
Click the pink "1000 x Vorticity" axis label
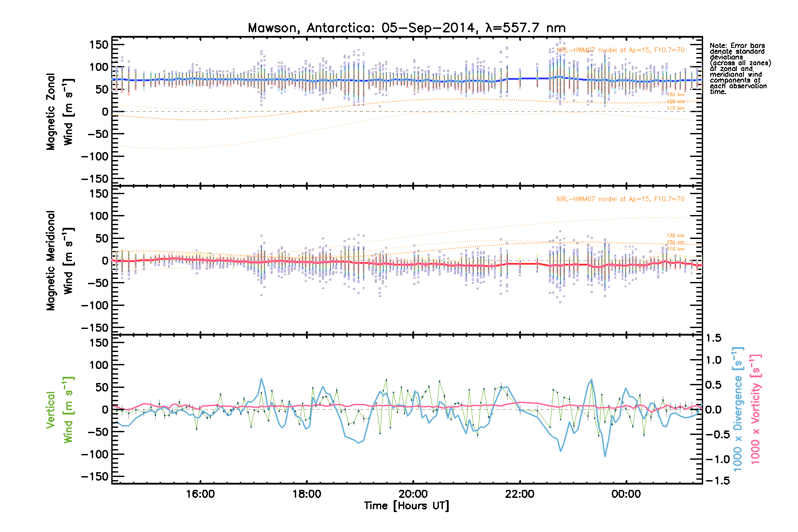[755, 409]
